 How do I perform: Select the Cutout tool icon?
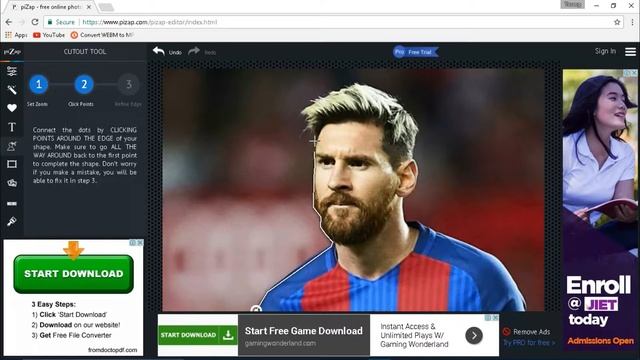pyautogui.click(x=12, y=146)
